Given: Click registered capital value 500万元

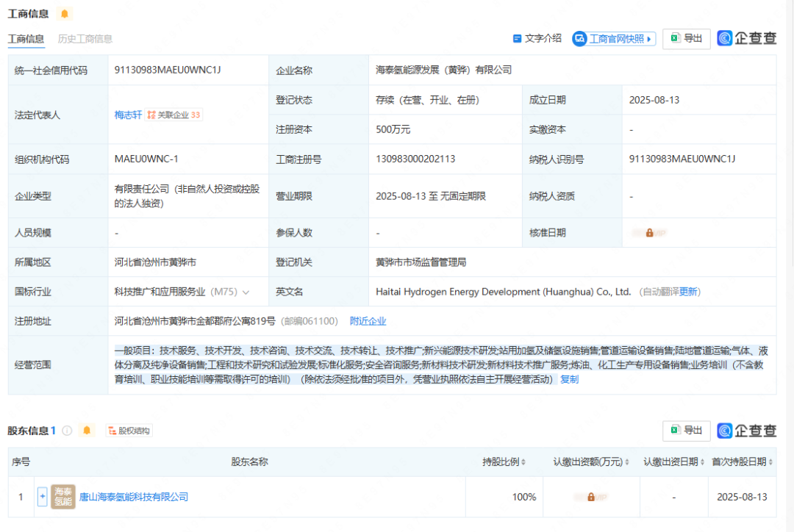Looking at the screenshot, I should coord(393,129).
